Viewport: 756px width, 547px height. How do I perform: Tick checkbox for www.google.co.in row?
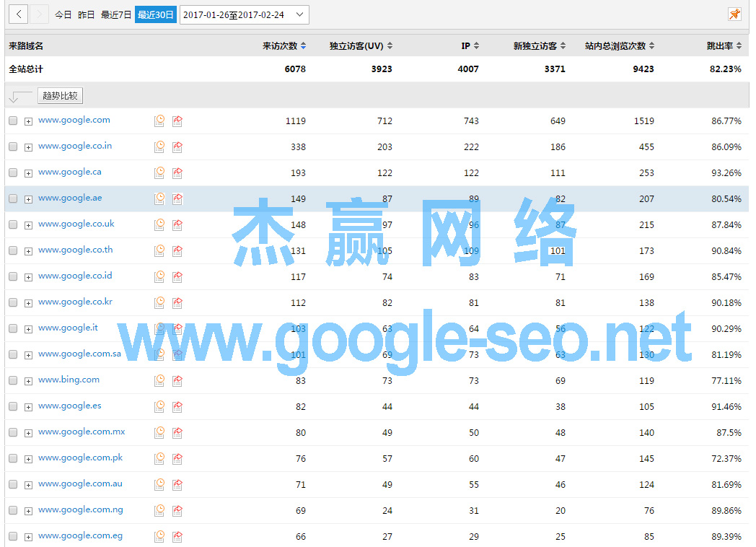[x=13, y=146]
